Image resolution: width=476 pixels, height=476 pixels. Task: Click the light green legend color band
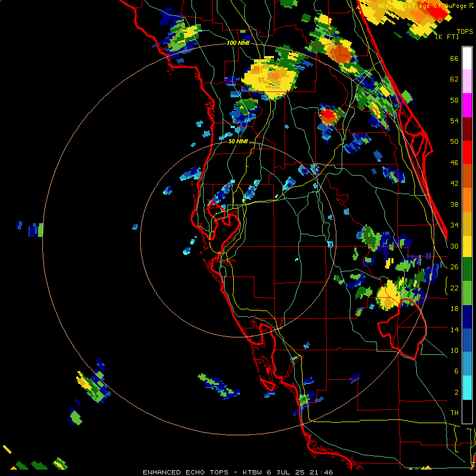tap(467, 293)
